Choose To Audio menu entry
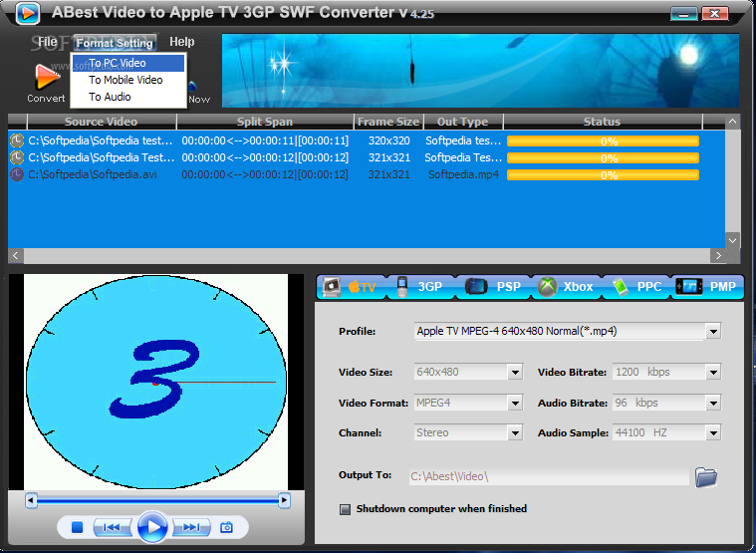 pyautogui.click(x=128, y=97)
